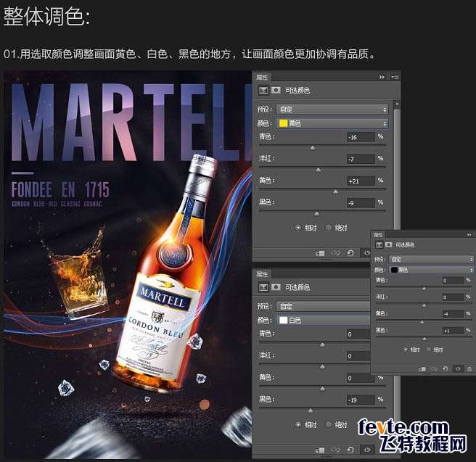Image resolution: width=476 pixels, height=462 pixels.
Task: Select 属性 tab of the white panel
Action: coord(262,275)
